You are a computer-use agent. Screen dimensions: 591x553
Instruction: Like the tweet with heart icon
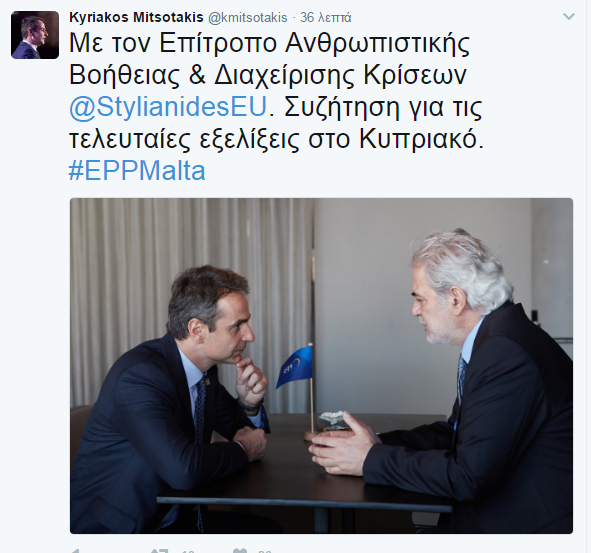(240, 551)
